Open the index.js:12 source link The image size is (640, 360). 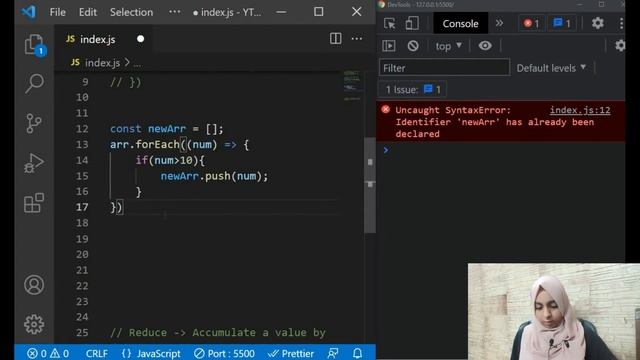(580, 110)
